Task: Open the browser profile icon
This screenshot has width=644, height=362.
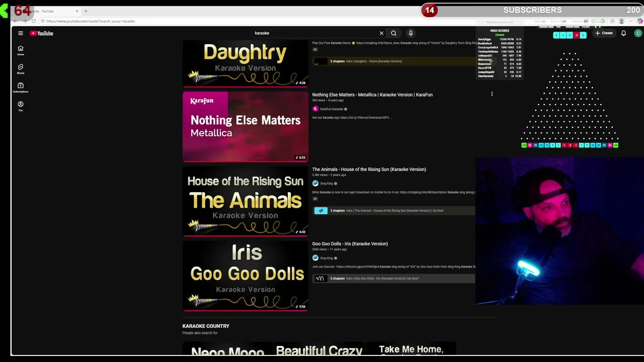Action: point(622,21)
